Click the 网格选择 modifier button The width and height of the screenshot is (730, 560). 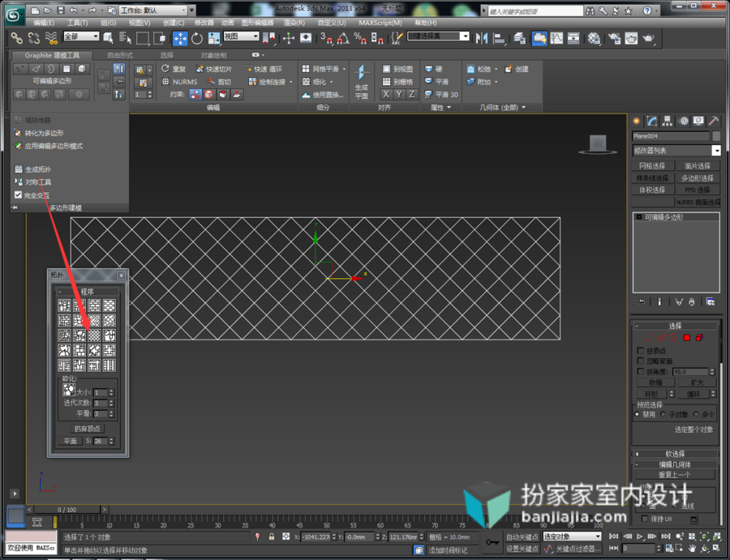pyautogui.click(x=652, y=165)
